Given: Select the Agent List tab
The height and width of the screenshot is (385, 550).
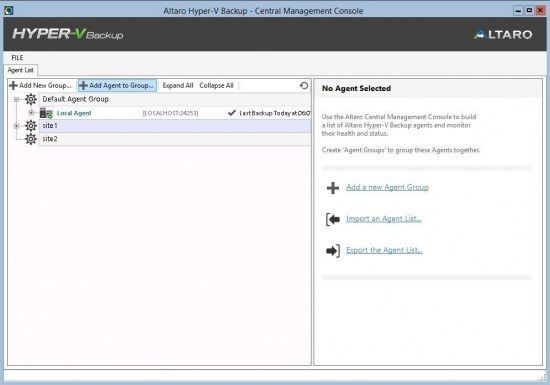Looking at the screenshot, I should (x=21, y=70).
